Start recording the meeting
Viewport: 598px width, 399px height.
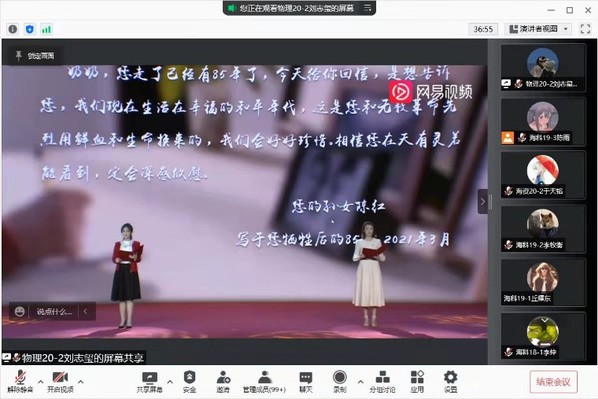pos(339,381)
